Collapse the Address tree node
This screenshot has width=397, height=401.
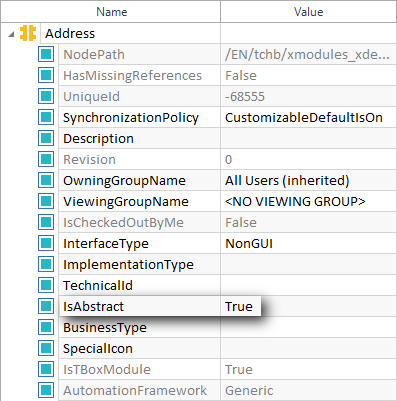click(12, 34)
